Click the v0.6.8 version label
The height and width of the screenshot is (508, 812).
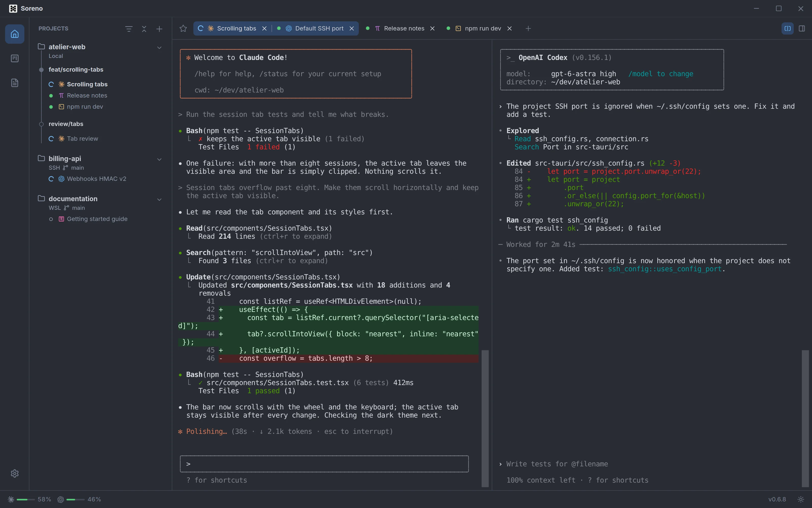pos(777,499)
